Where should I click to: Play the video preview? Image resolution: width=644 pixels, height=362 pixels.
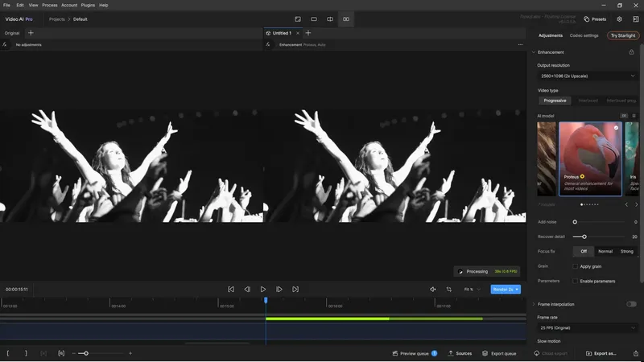(x=263, y=289)
